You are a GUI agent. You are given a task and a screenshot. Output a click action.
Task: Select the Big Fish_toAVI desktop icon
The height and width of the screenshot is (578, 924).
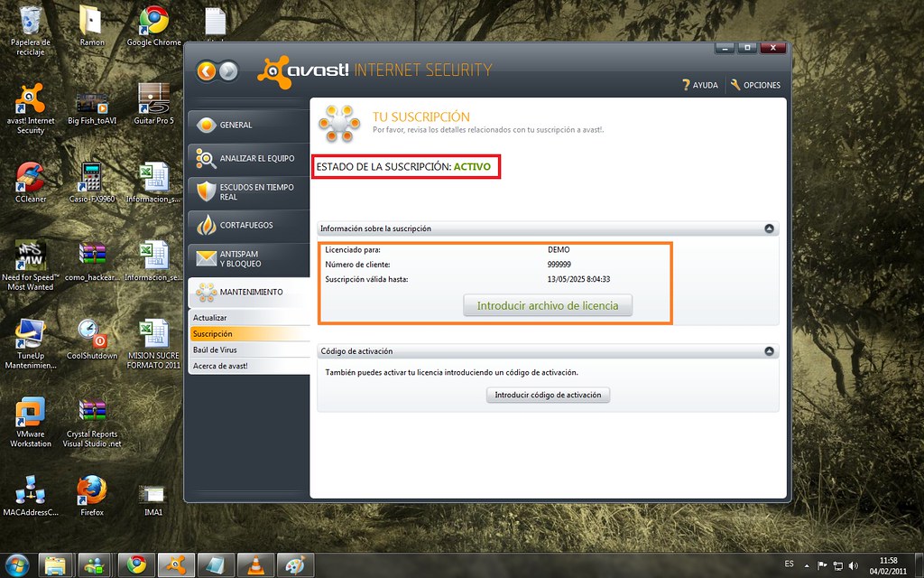92,107
